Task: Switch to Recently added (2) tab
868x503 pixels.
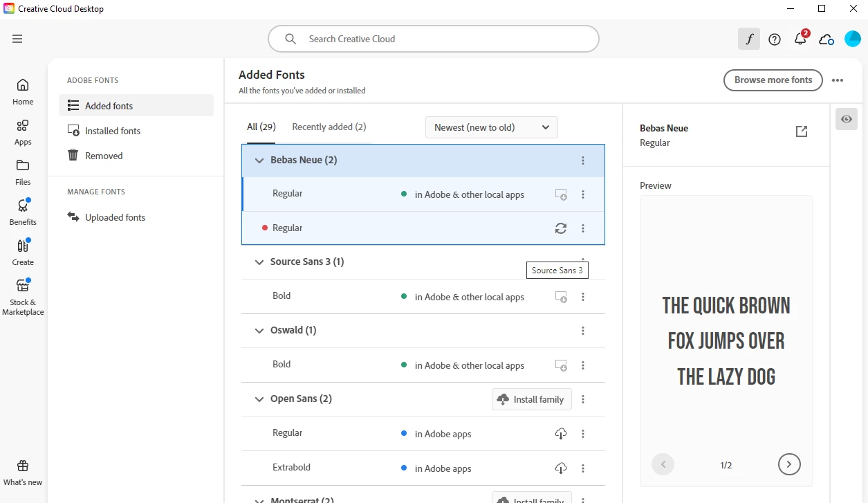Action: coord(329,127)
